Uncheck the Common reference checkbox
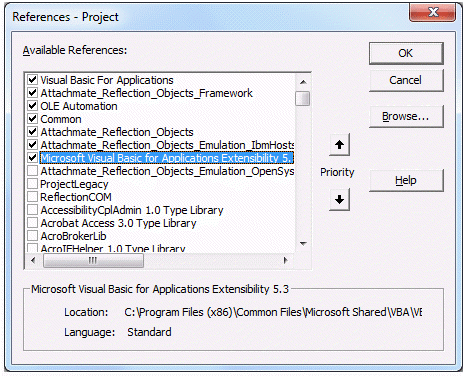 click(x=32, y=119)
